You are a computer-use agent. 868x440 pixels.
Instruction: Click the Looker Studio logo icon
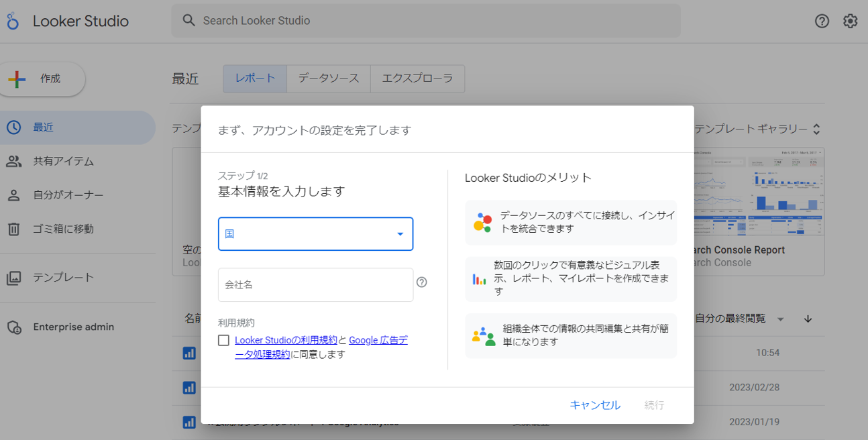pyautogui.click(x=13, y=21)
